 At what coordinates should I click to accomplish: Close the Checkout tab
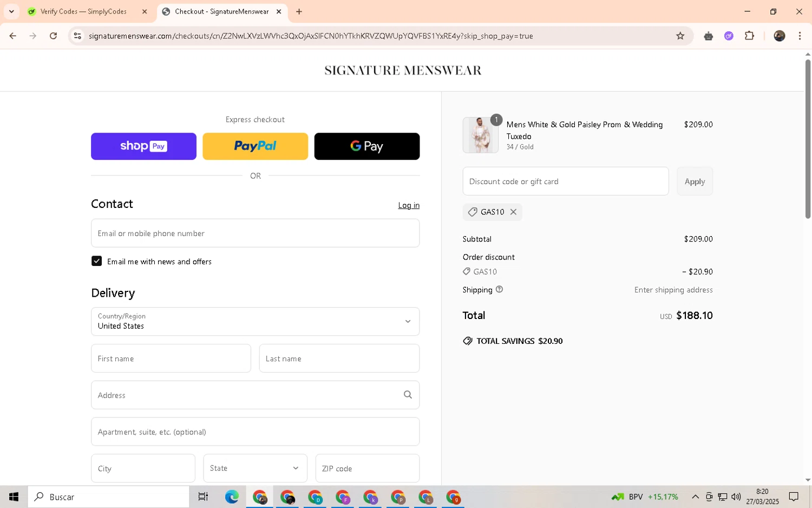click(x=279, y=11)
